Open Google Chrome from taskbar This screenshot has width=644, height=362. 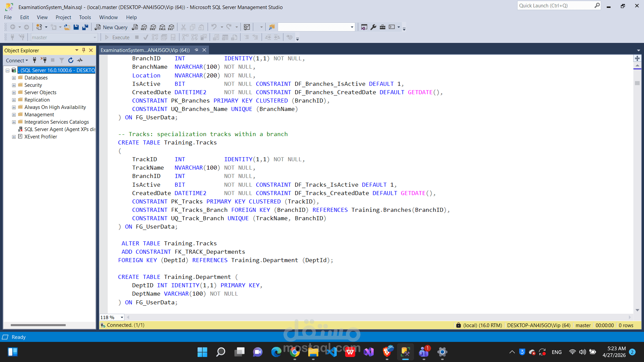(x=295, y=352)
